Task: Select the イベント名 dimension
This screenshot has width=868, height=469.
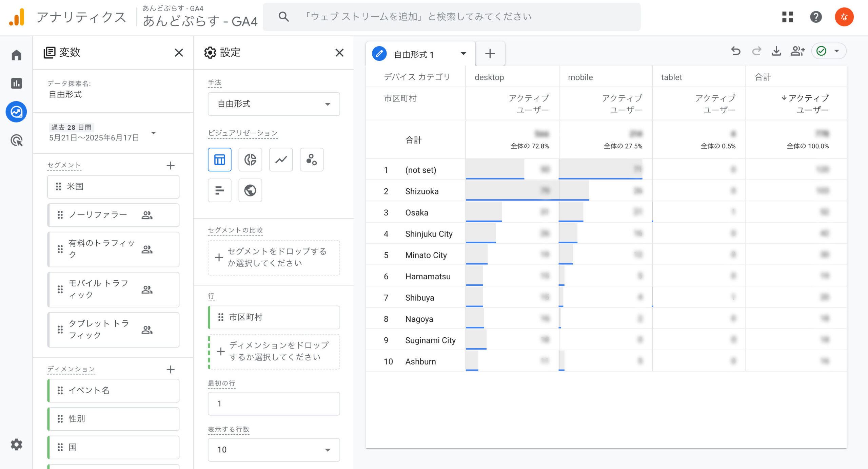Action: (x=113, y=390)
